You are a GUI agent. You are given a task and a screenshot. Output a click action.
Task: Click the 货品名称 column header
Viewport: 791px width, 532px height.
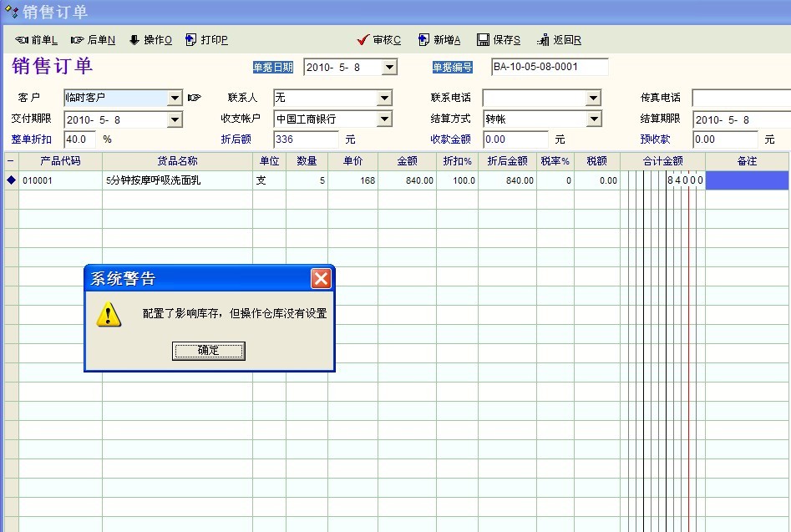tap(177, 161)
